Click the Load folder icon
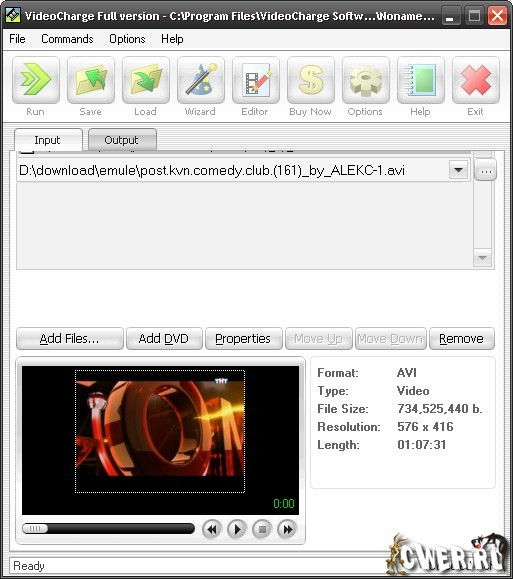 coord(146,80)
